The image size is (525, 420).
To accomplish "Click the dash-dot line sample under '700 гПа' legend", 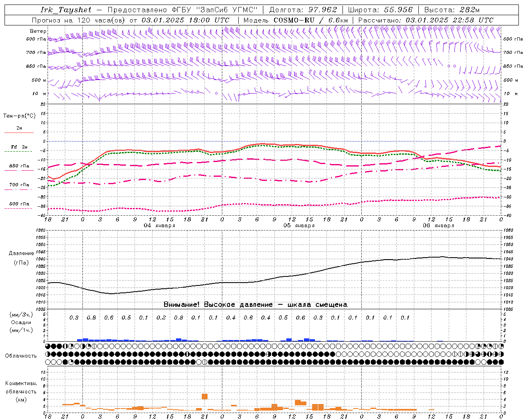I will [x=19, y=189].
